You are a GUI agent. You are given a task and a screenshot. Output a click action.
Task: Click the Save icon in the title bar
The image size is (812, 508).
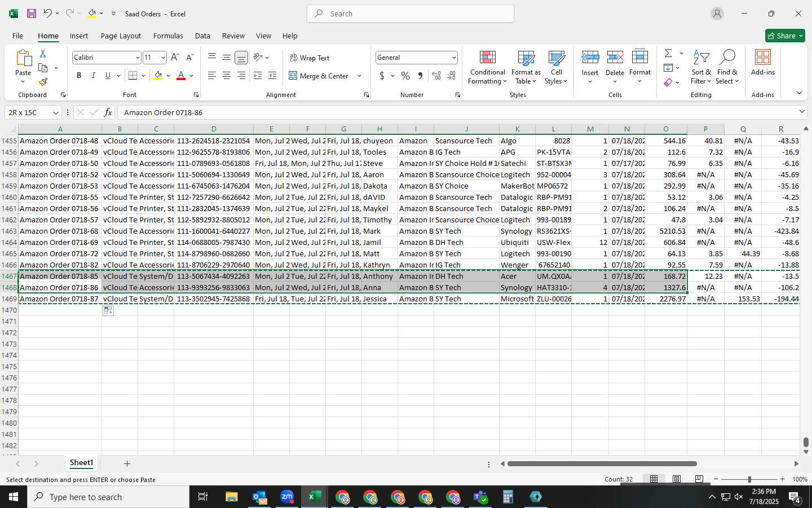[32, 14]
